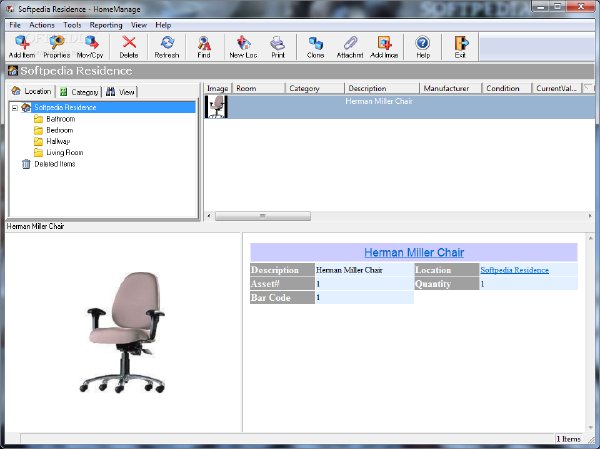Sort by the Description column header

(x=382, y=88)
